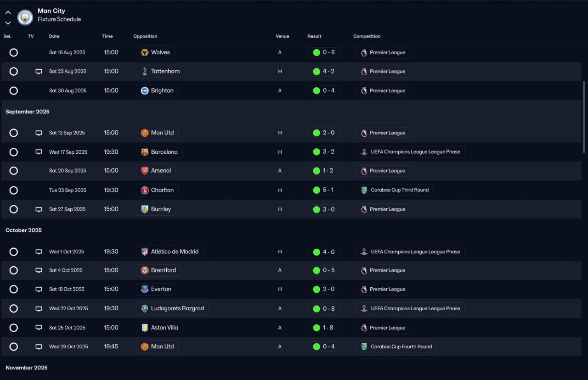Open the Brentford opposition team button
The height and width of the screenshot is (380, 588).
pyautogui.click(x=158, y=270)
